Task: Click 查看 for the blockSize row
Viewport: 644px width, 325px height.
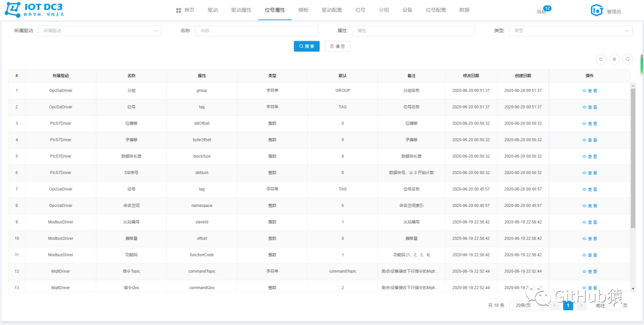Action: [x=590, y=156]
